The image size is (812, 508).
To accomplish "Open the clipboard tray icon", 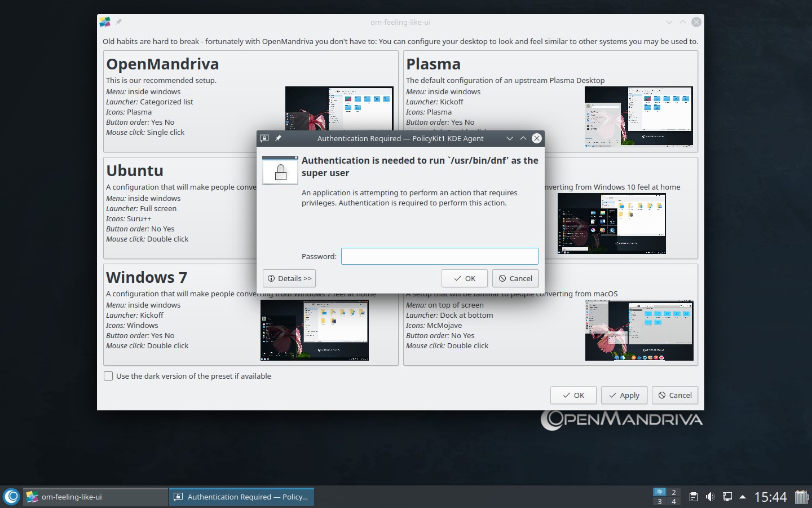I will (694, 497).
